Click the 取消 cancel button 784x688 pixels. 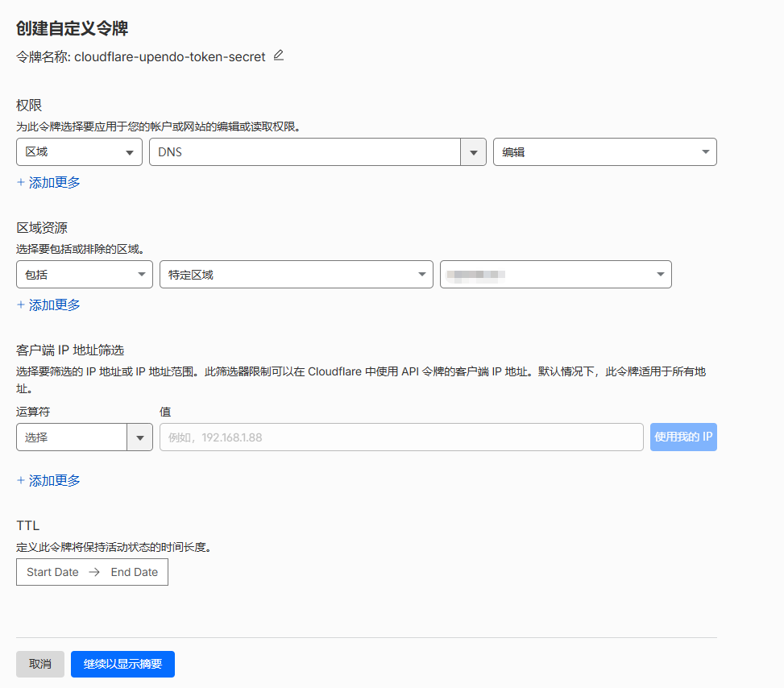(40, 664)
